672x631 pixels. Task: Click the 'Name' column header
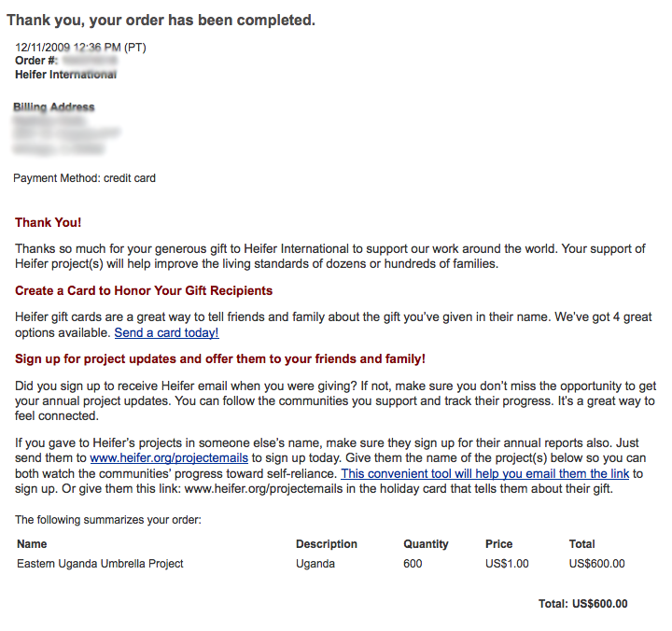click(32, 543)
